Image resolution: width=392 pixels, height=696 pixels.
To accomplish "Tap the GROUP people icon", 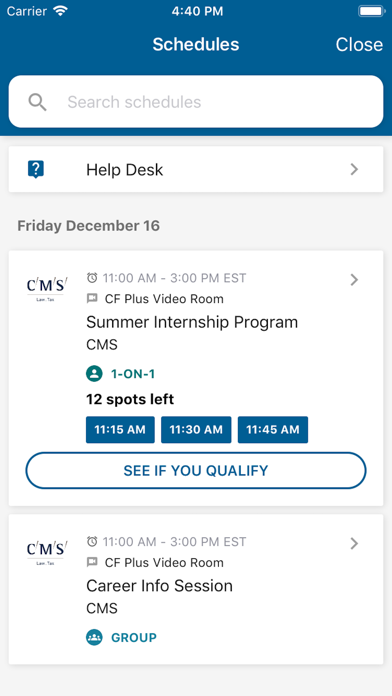I will pyautogui.click(x=94, y=637).
